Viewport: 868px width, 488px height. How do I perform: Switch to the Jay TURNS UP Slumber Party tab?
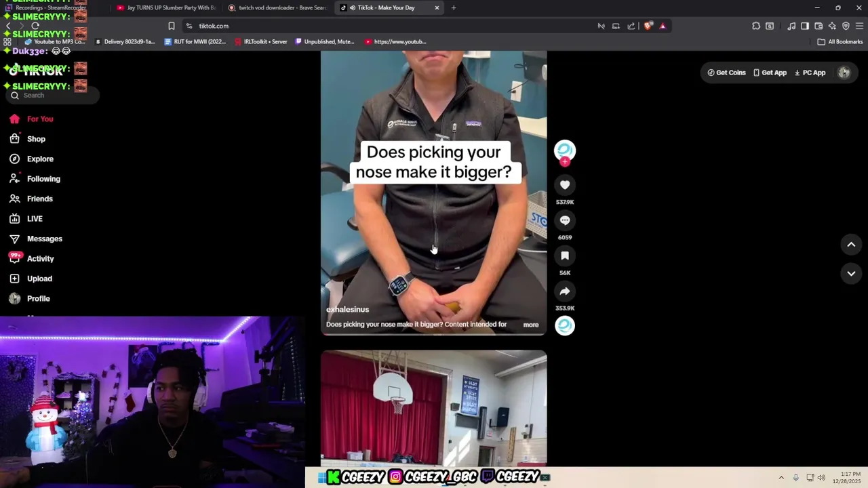tap(165, 7)
